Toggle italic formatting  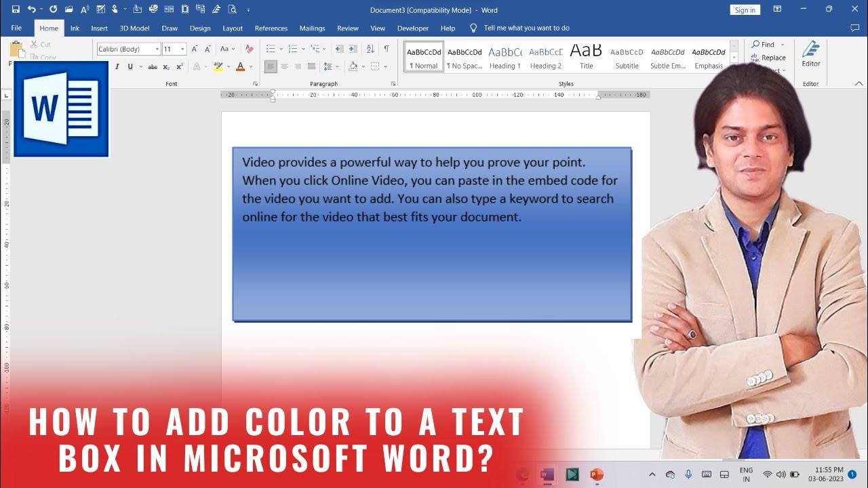(117, 66)
